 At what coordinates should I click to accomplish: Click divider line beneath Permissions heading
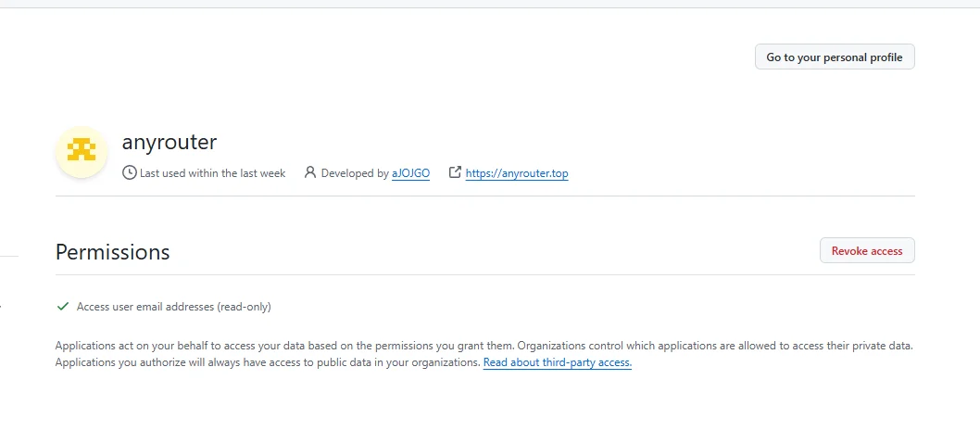coord(484,275)
